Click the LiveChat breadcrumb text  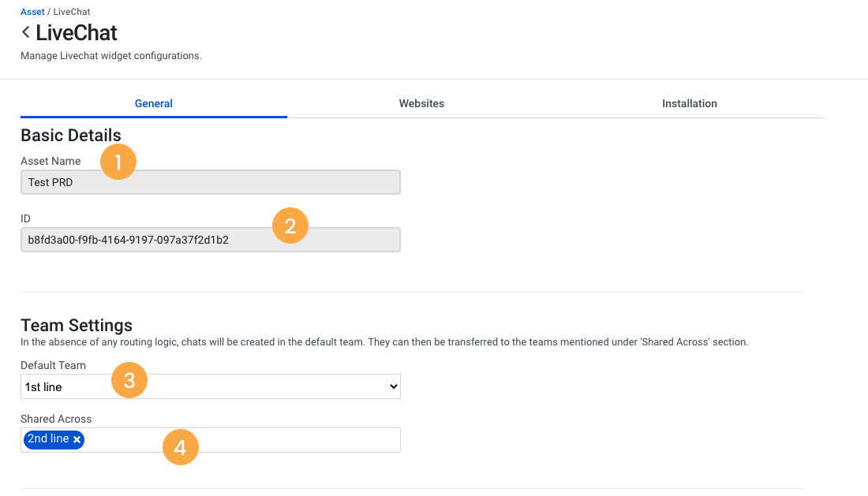click(71, 12)
